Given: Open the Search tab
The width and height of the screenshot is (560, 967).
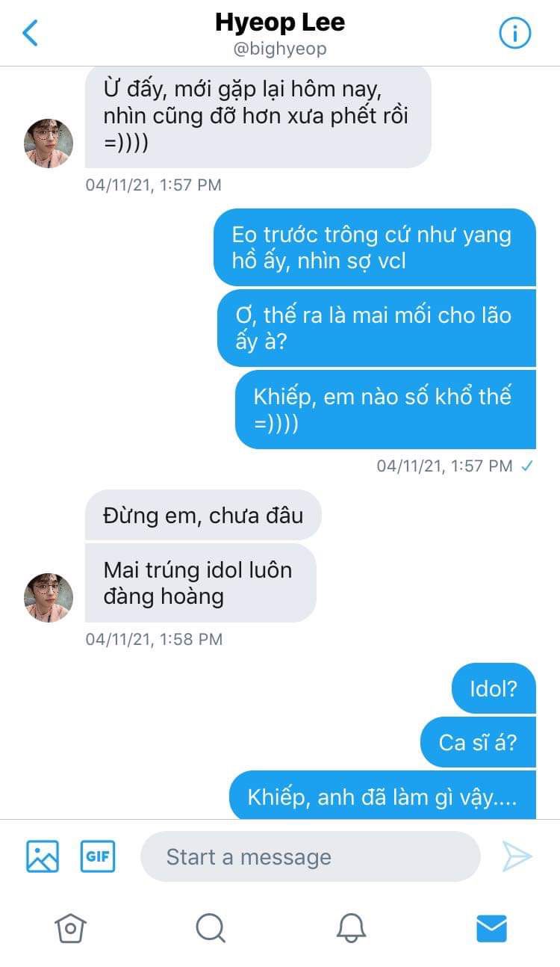Looking at the screenshot, I should tap(211, 928).
